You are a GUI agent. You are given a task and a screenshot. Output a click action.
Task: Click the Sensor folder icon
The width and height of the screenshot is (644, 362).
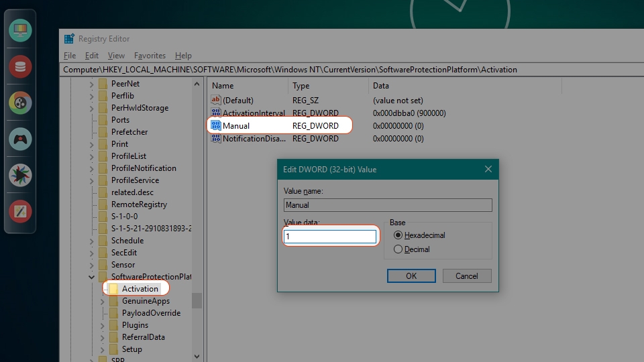point(103,265)
